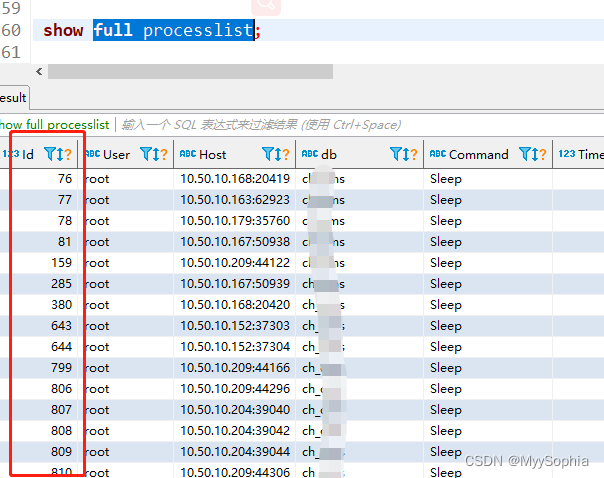Click the filter icon in Host column header

point(268,154)
